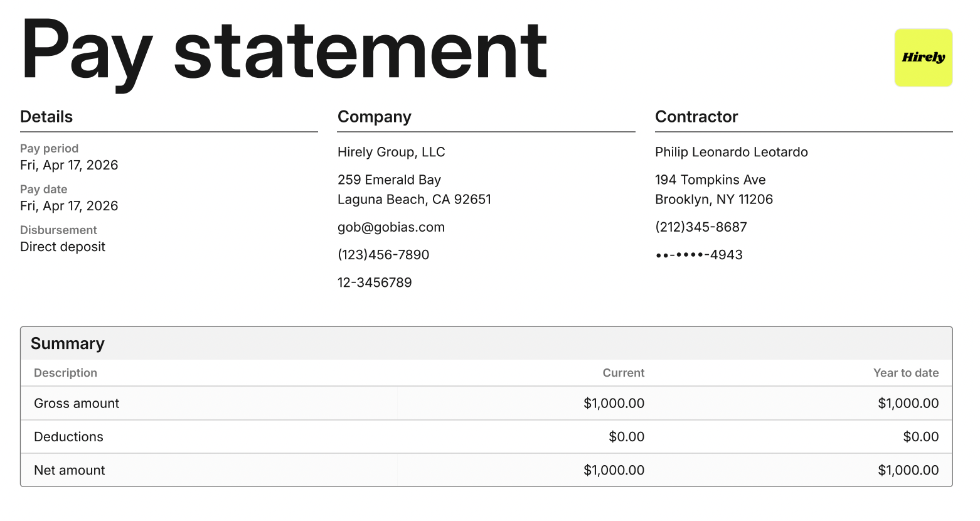The height and width of the screenshot is (521, 980).
Task: Click the Hirely Group, LLC company name
Action: tap(391, 152)
